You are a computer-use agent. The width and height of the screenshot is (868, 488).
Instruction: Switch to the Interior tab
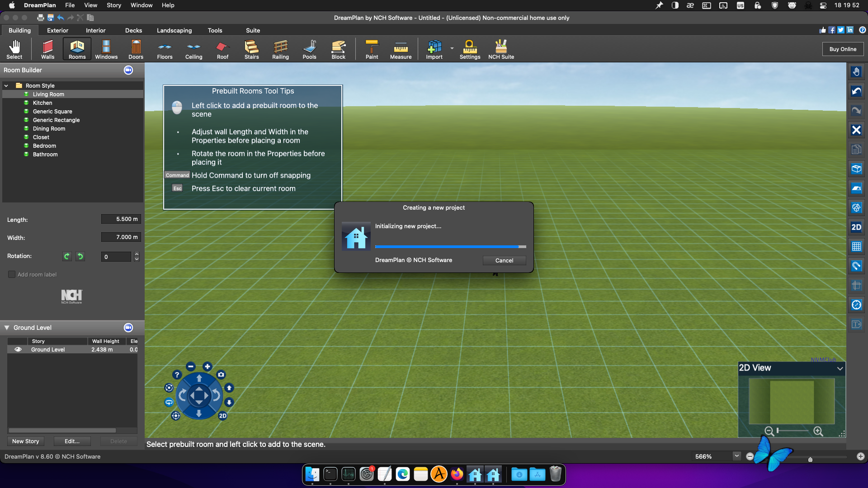point(96,30)
